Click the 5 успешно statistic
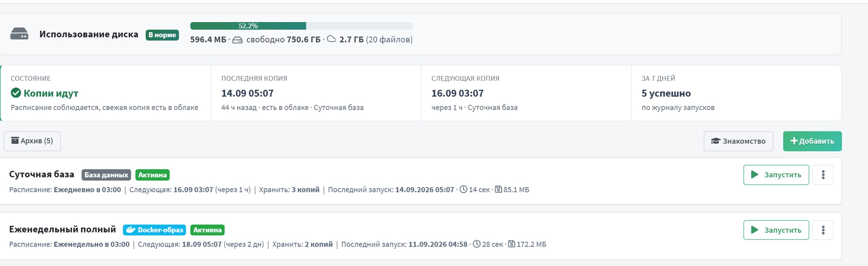The image size is (868, 266). (666, 93)
